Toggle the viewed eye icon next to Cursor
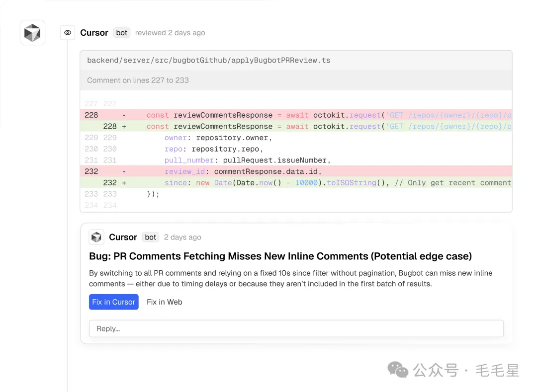Viewport: 537px width, 392px height. (68, 32)
